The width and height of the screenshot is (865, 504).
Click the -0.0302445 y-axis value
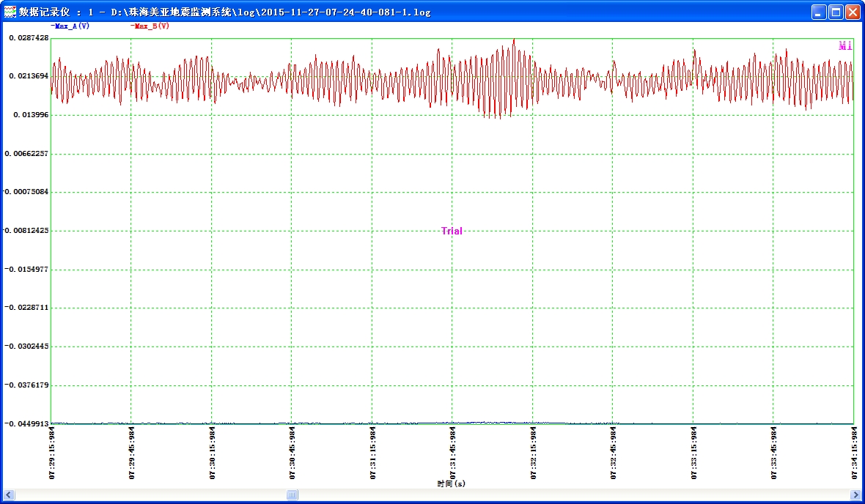[26, 346]
